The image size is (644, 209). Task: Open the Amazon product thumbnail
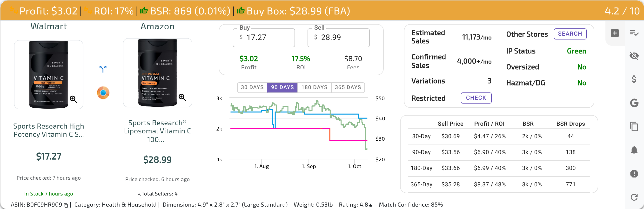point(157,73)
